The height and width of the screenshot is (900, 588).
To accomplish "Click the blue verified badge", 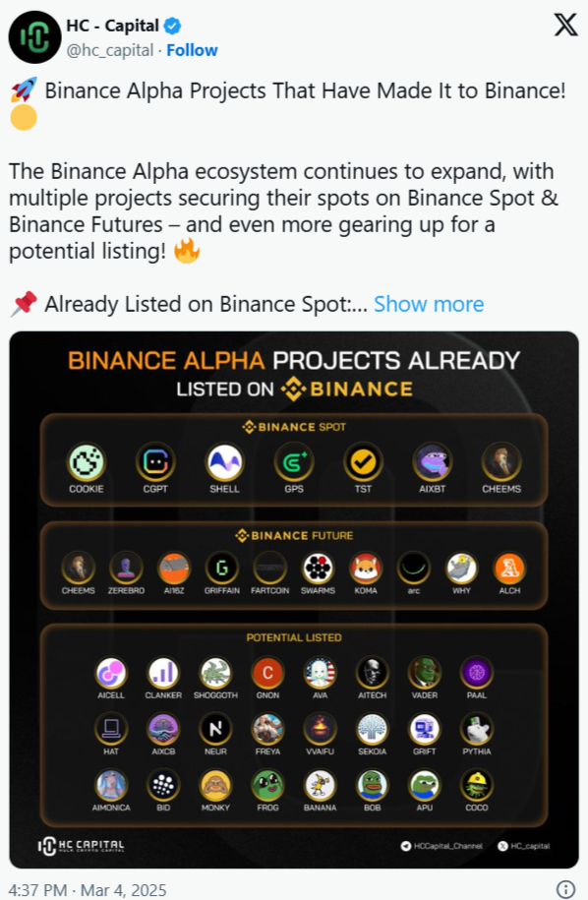I will [x=173, y=26].
